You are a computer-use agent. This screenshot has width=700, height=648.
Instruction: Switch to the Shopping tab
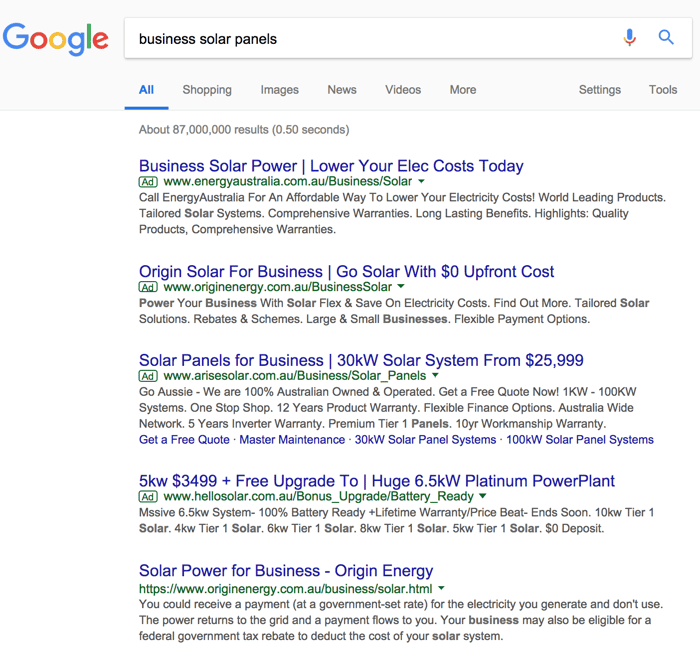[207, 90]
